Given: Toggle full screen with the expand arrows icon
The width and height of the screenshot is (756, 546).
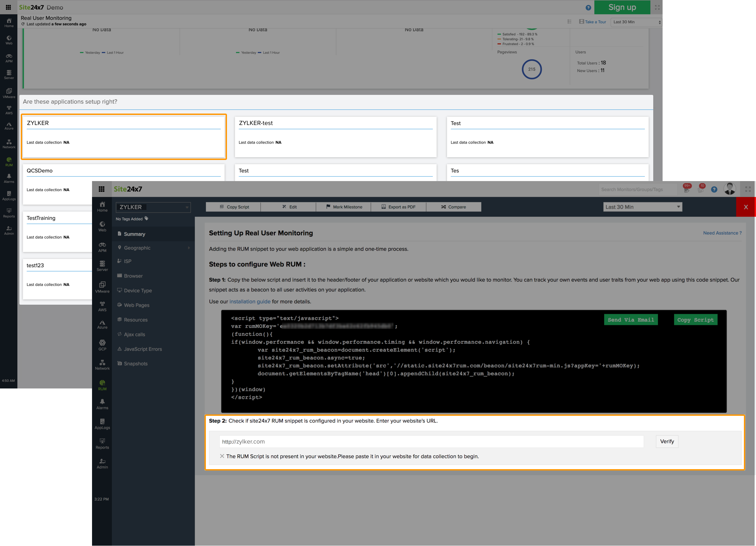Looking at the screenshot, I should point(748,189).
